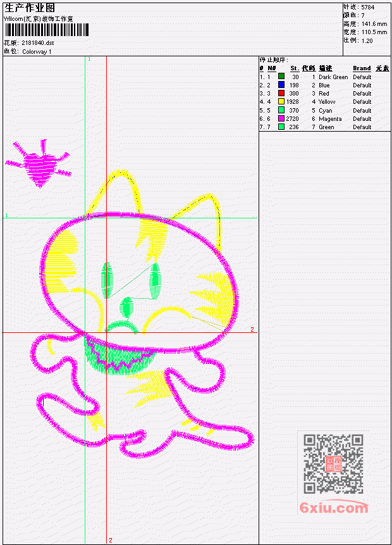Select the Red color swatch in row 3
392x545 pixels.
[281, 93]
